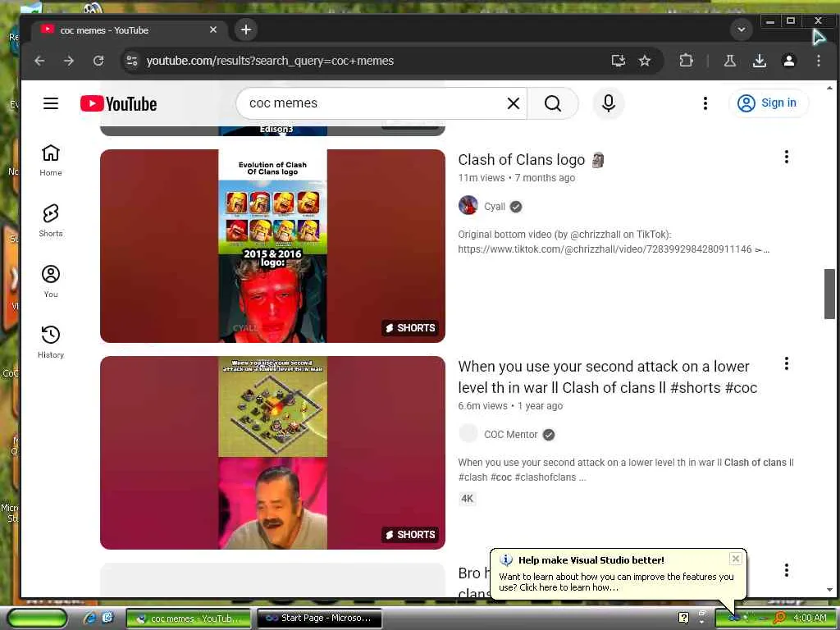The width and height of the screenshot is (840, 630).
Task: Open YouTube settings three-dot menu
Action: coord(705,103)
